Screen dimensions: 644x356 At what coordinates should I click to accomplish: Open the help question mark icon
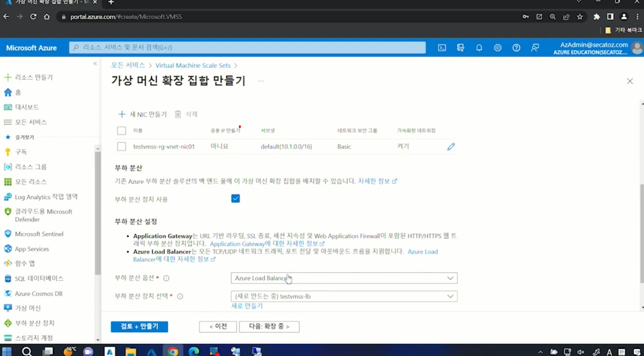click(516, 48)
